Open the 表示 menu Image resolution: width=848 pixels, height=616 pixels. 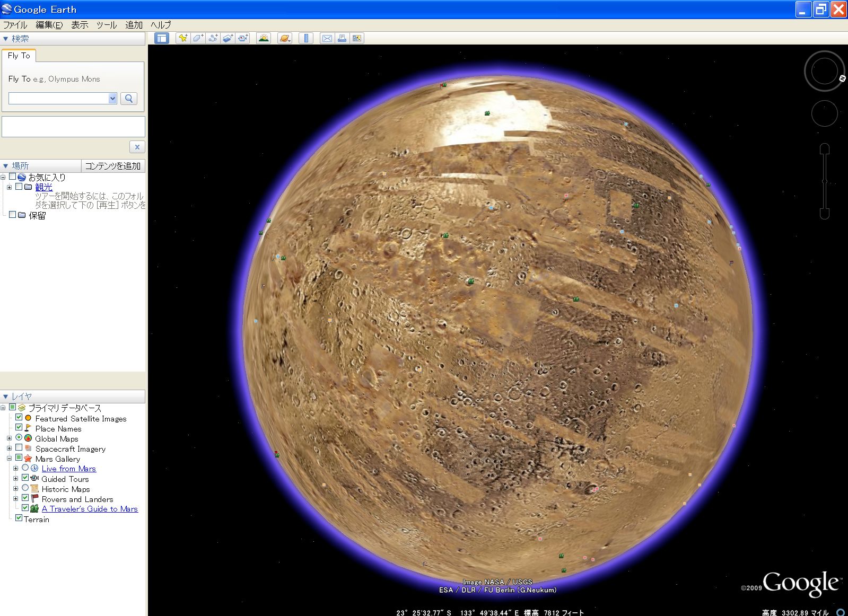[80, 25]
